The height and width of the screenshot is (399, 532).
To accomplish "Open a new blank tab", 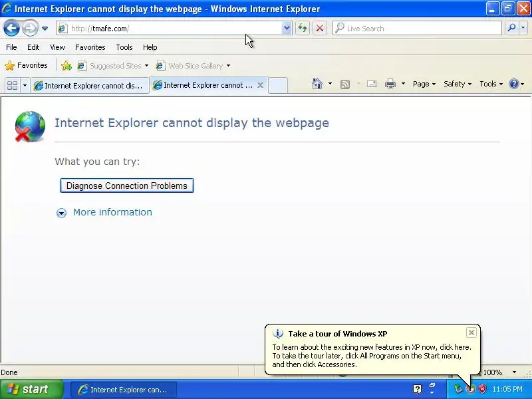I will pos(278,85).
